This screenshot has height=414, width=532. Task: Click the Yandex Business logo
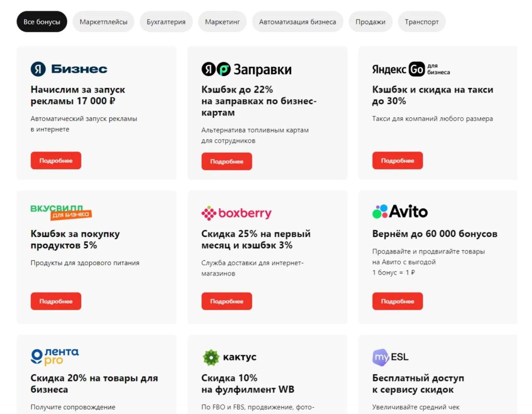coord(69,69)
